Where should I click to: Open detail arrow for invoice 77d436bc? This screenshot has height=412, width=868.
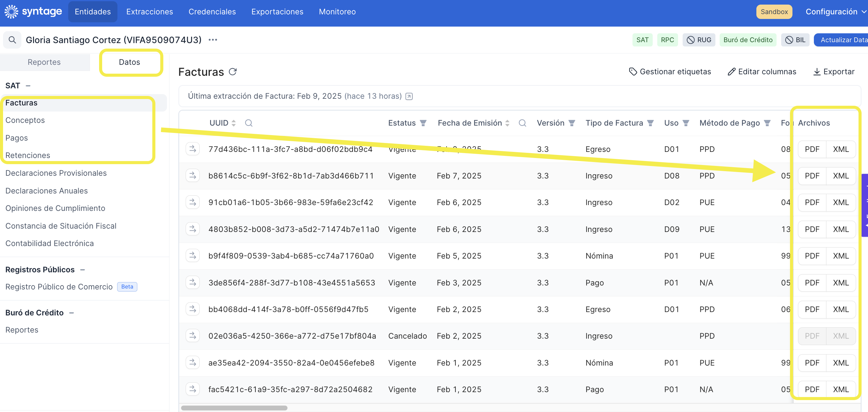(193, 149)
